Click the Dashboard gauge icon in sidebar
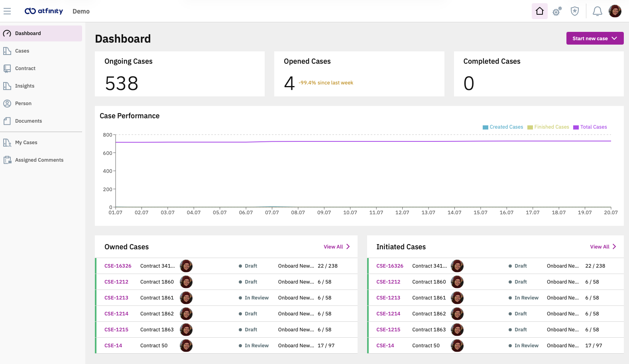 7,33
